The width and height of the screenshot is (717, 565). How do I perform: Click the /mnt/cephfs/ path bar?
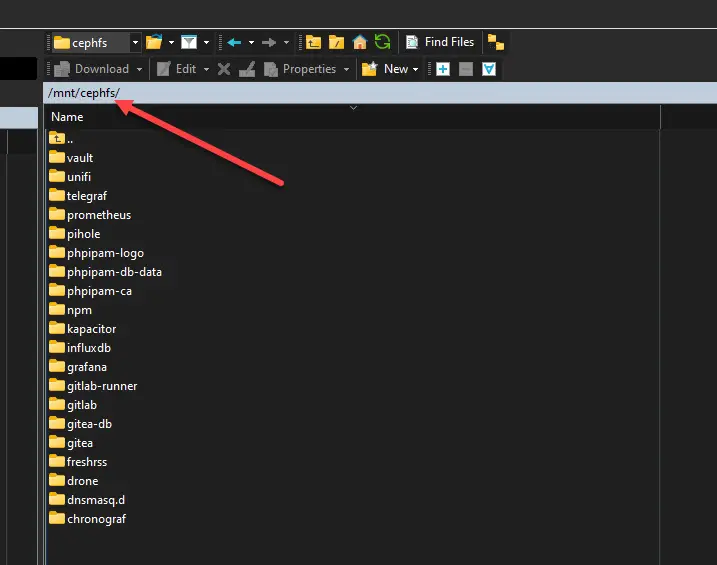pos(380,93)
